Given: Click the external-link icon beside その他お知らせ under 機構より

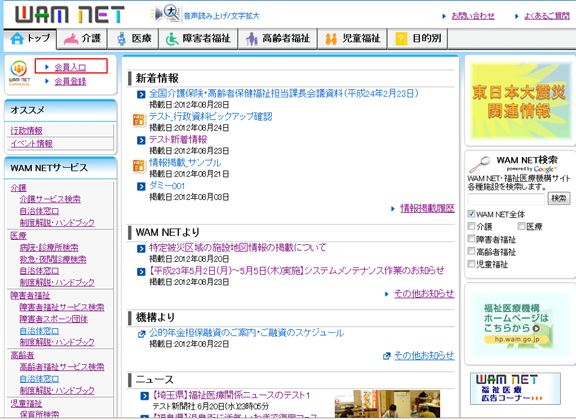Looking at the screenshot, I should pyautogui.click(x=386, y=356).
